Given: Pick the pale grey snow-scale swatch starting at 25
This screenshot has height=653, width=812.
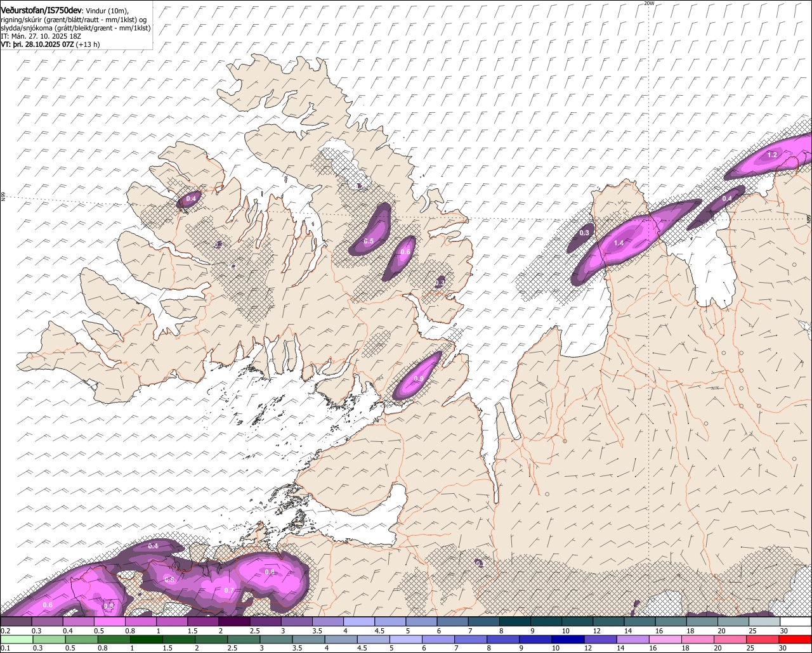Looking at the screenshot, I should coord(764,622).
